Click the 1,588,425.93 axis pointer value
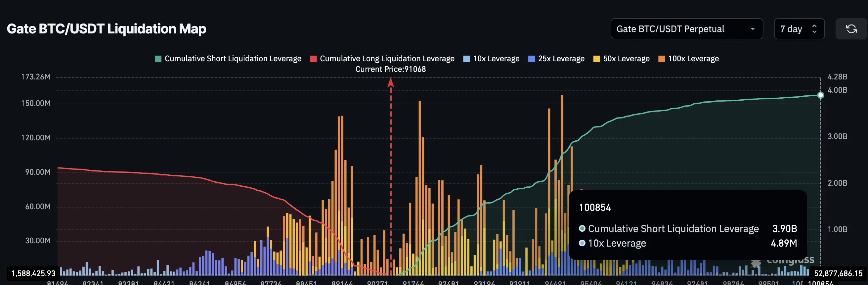Screen dimensions: 868x285 (x=33, y=273)
